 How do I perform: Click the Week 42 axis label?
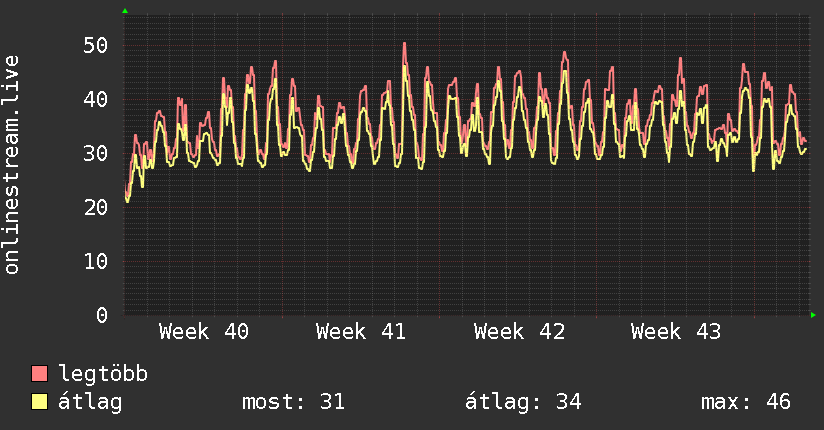tap(519, 332)
